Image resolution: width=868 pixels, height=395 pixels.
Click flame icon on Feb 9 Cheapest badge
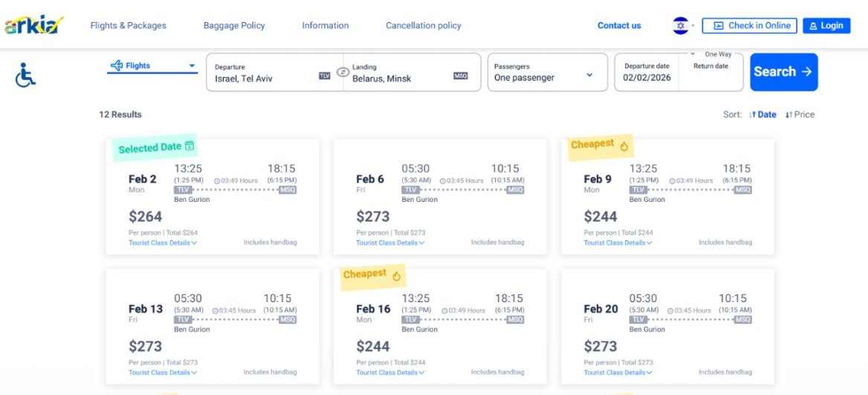click(x=624, y=146)
